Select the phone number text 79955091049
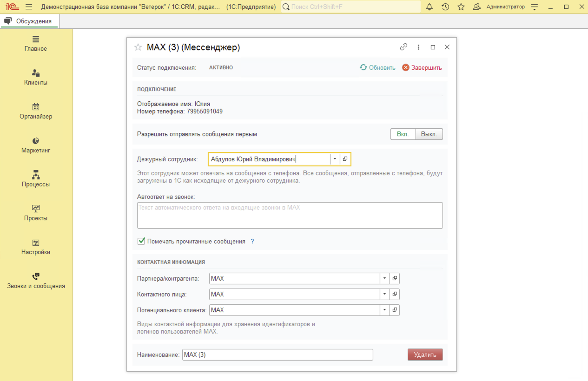588x381 pixels. click(205, 112)
